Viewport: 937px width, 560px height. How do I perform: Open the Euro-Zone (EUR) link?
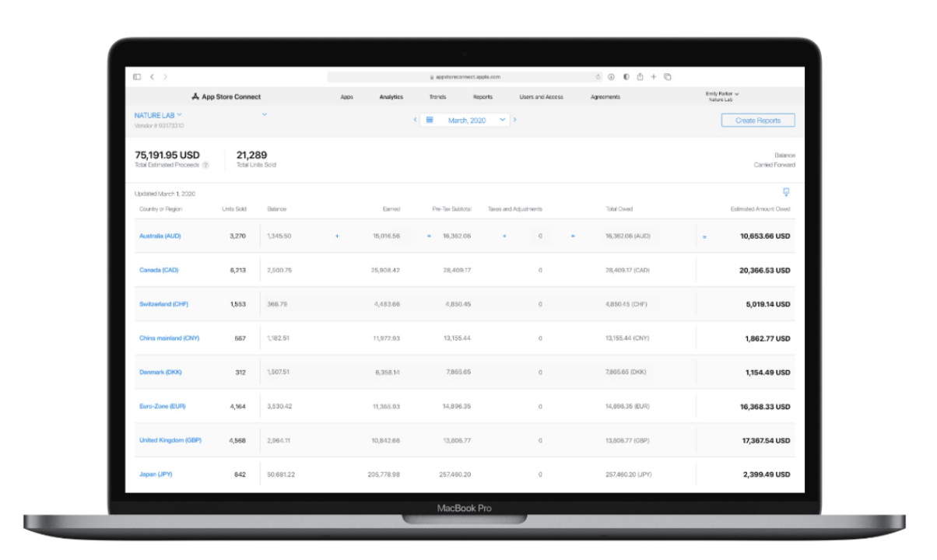pyautogui.click(x=163, y=406)
